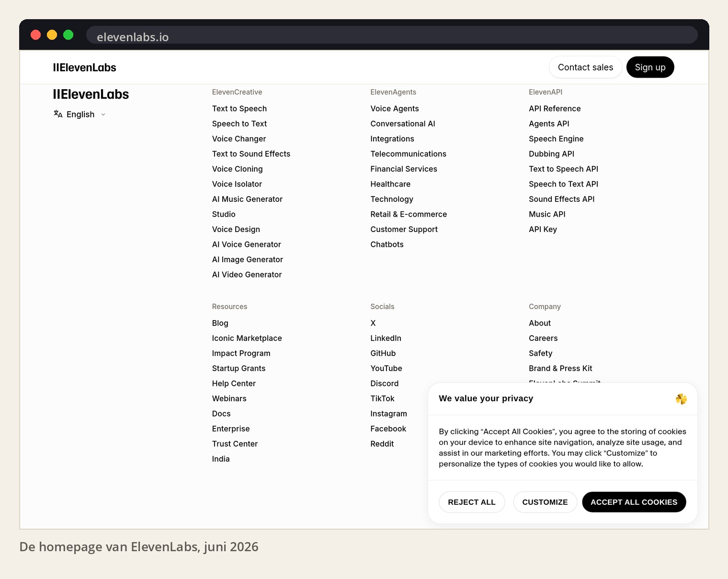Viewport: 728px width, 579px height.
Task: Click the Sign up button
Action: click(x=650, y=67)
